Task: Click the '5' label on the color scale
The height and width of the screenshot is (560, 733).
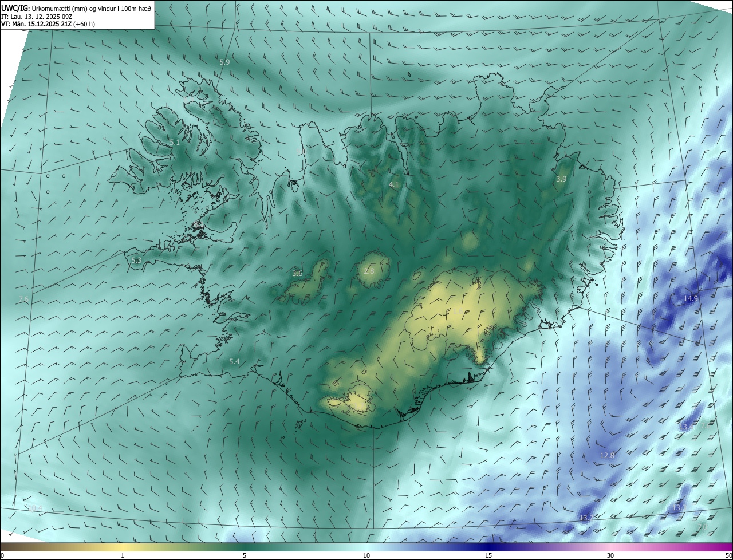Action: [x=245, y=555]
